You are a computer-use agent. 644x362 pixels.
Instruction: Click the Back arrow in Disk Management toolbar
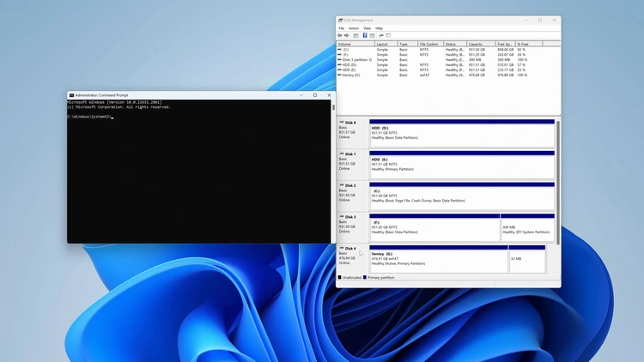[340, 36]
